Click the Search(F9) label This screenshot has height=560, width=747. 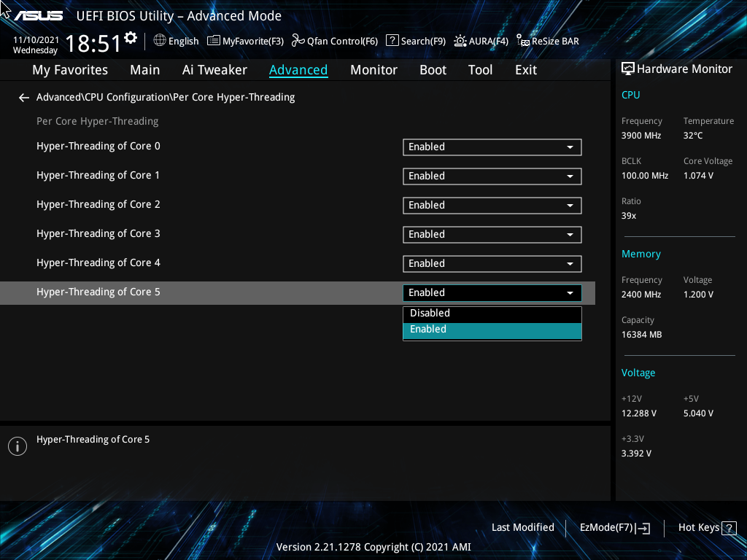423,42
